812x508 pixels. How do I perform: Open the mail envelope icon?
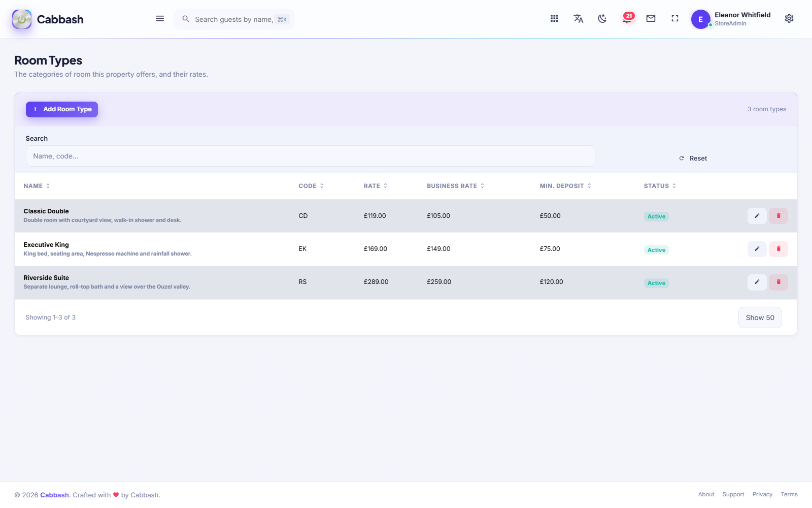click(x=651, y=19)
